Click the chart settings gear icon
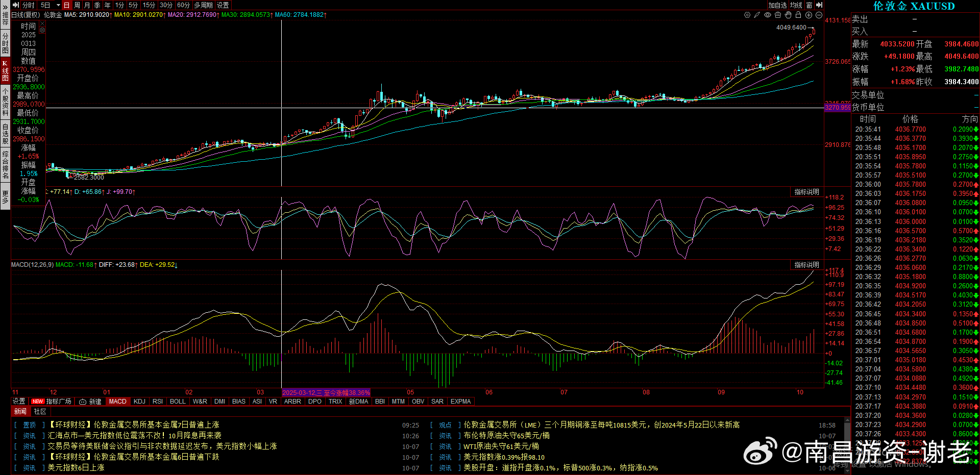Screen dimensions: 980x475 (747, 15)
